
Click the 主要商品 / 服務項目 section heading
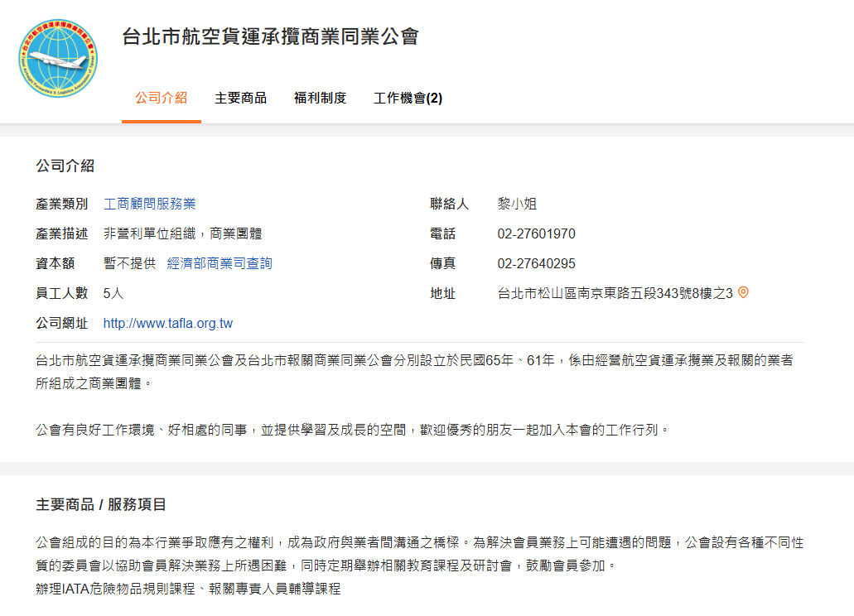pos(101,504)
